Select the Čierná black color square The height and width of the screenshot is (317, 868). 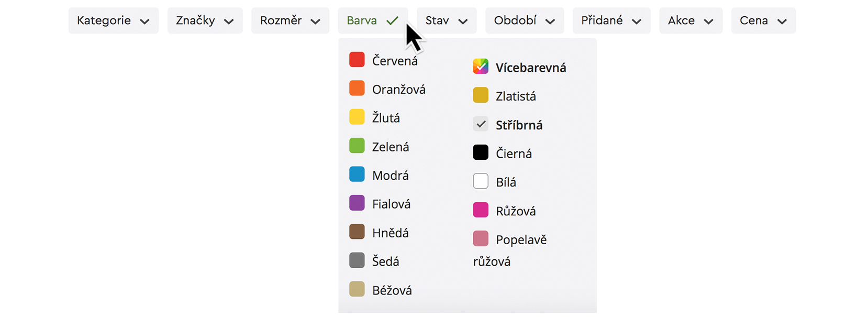(480, 152)
